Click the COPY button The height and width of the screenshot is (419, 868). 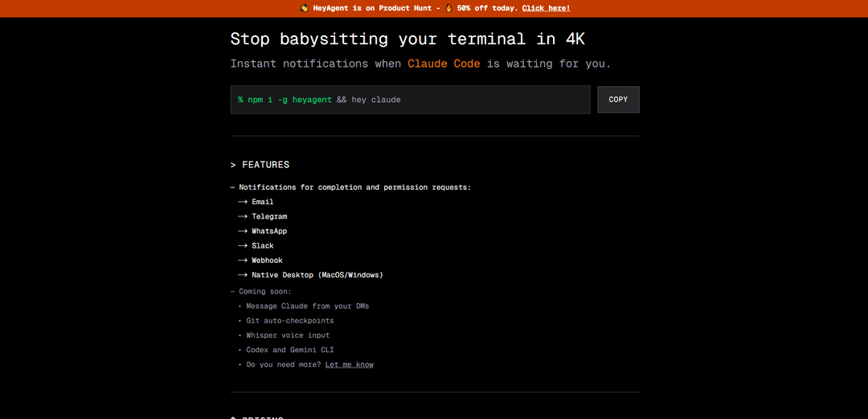(x=618, y=100)
